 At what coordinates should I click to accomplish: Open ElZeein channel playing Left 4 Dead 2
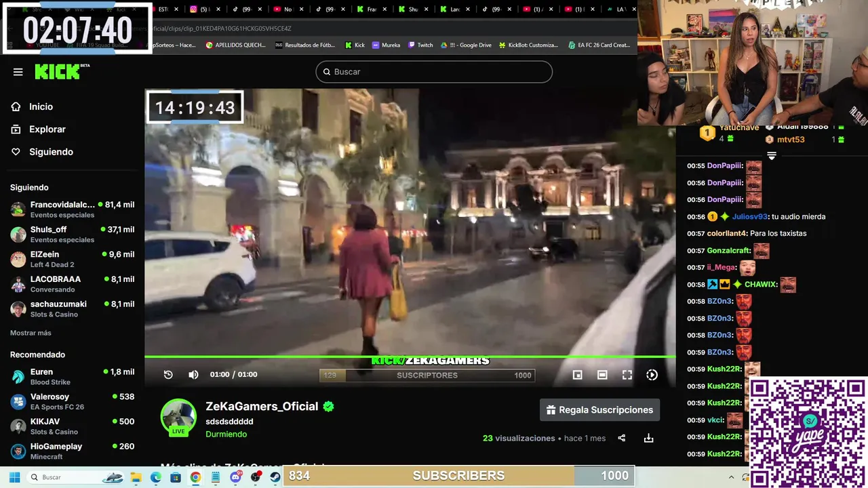point(72,259)
